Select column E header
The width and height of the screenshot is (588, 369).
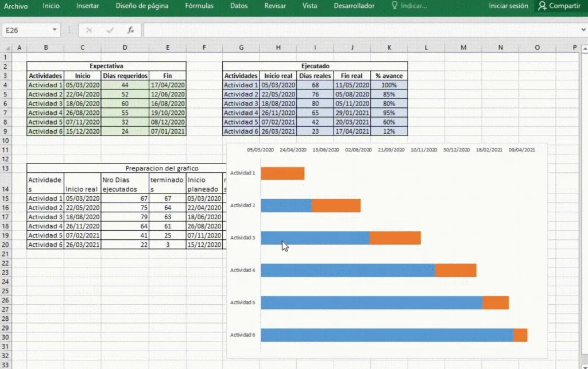(x=168, y=48)
